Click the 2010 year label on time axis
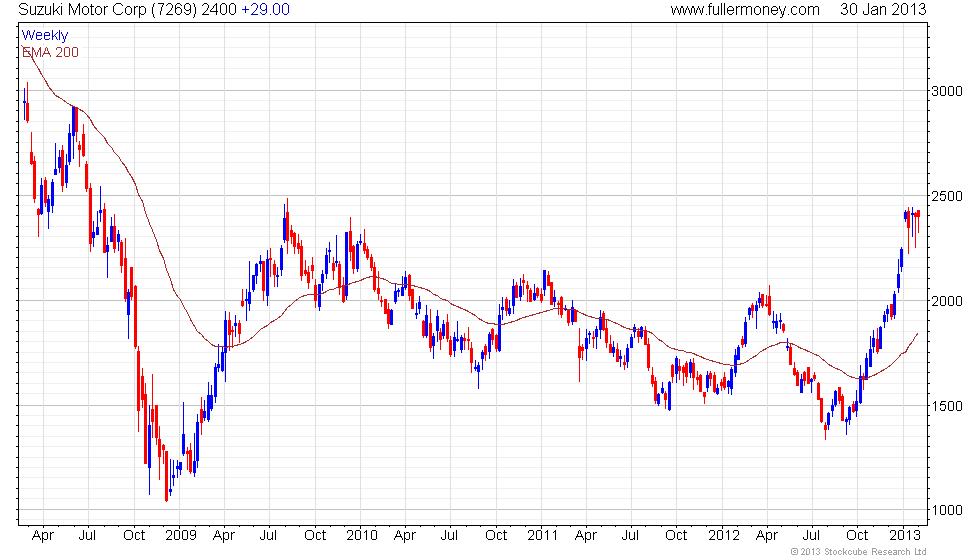The height and width of the screenshot is (560, 980). tap(362, 536)
